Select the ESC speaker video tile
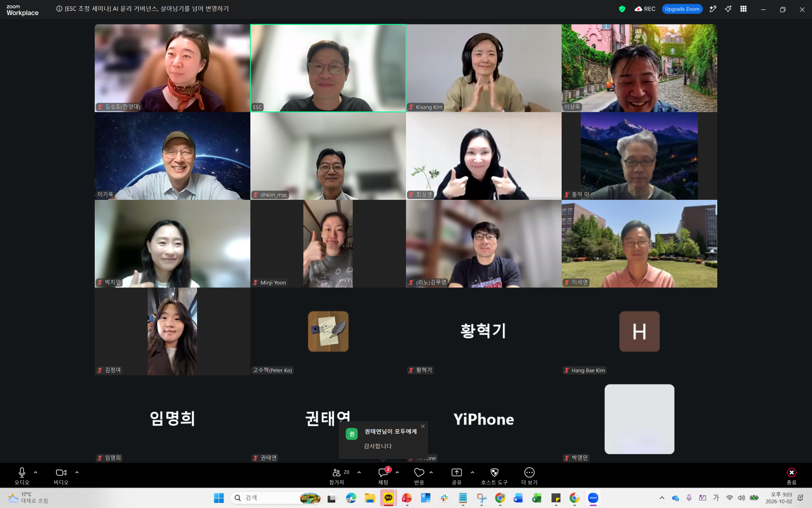 [328, 68]
